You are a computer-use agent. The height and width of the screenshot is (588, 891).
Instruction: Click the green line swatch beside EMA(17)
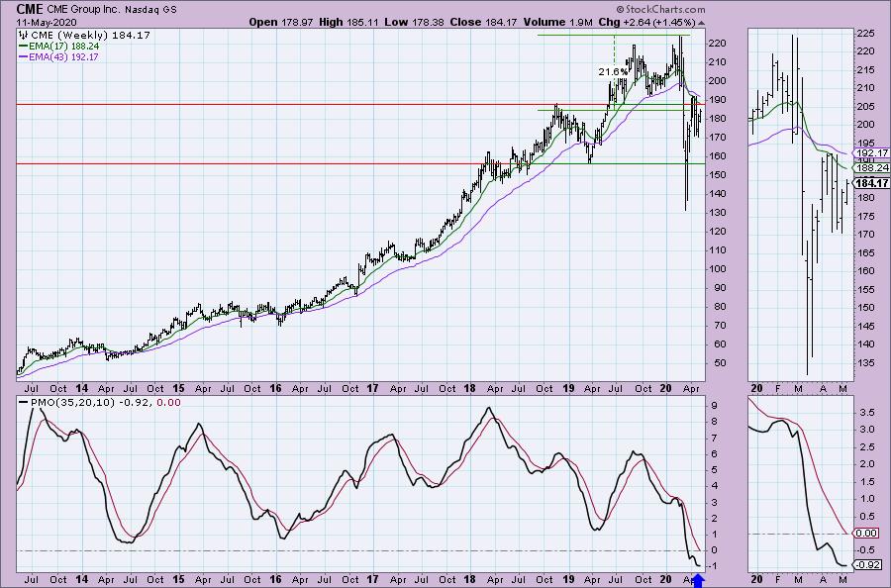[24, 46]
